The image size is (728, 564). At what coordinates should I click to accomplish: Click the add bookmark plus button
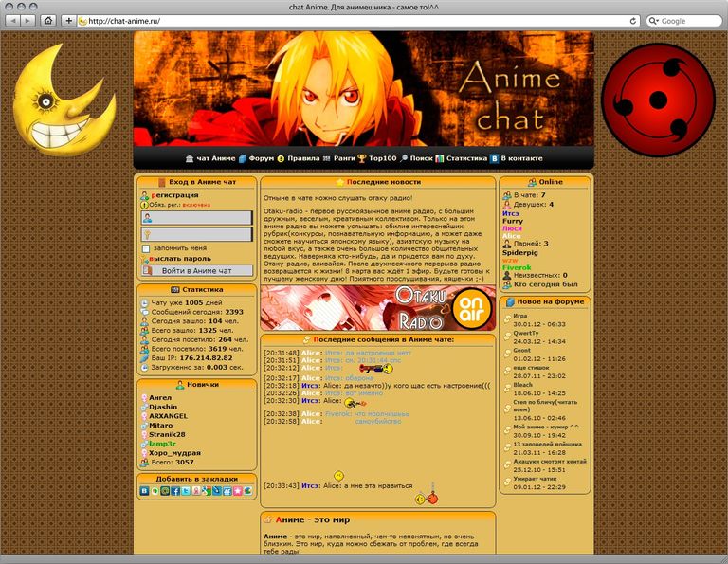68,20
